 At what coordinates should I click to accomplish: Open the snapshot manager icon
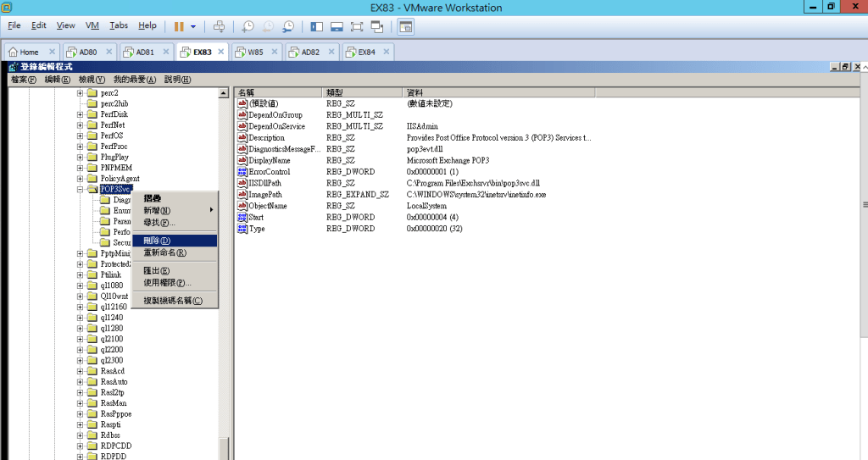288,26
